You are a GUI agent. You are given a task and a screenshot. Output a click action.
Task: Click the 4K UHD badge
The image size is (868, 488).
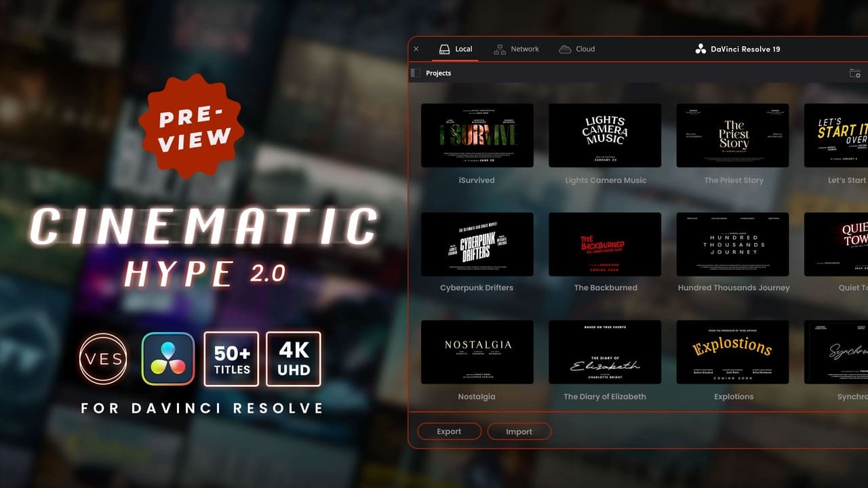(x=294, y=359)
